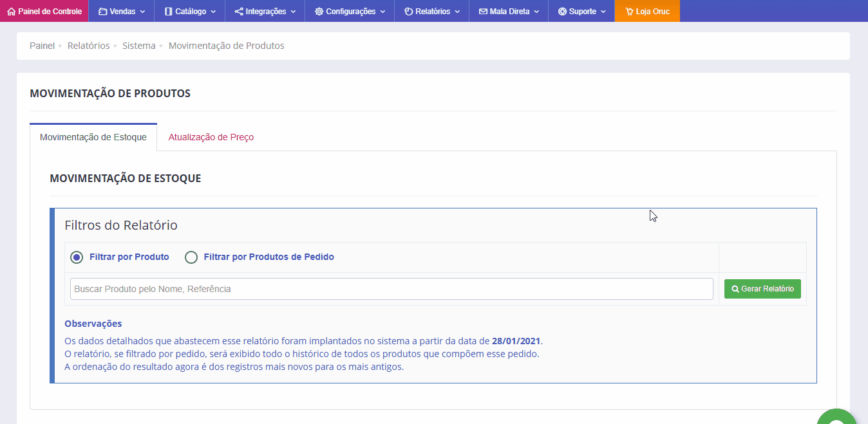Select Filtrar por Produtos de Pedido option
868x424 pixels.
tap(191, 257)
